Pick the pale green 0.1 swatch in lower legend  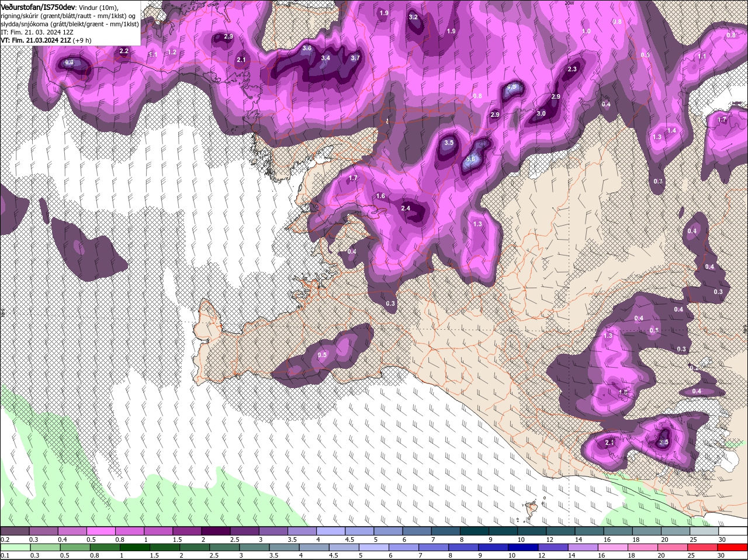[x=15, y=548]
